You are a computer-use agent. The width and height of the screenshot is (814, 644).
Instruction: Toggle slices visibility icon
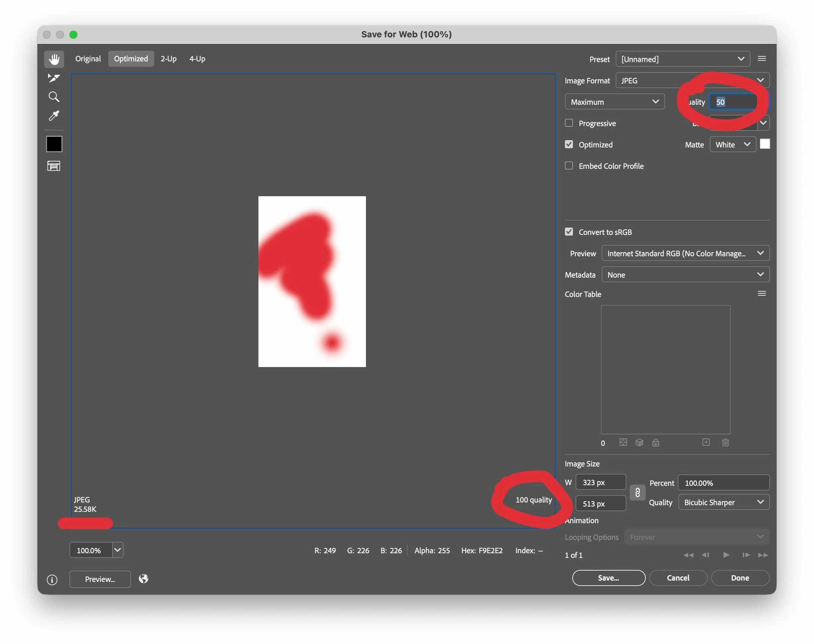pos(54,166)
